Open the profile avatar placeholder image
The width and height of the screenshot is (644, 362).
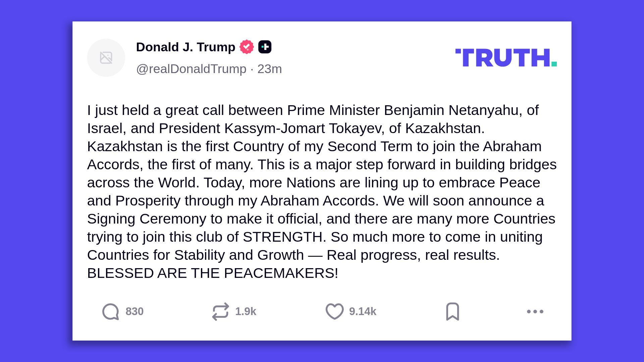click(106, 58)
